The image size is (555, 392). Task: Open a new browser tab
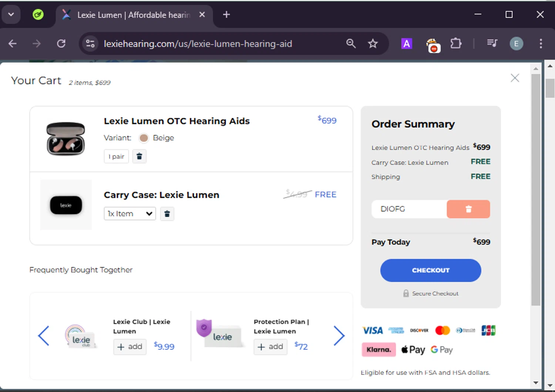click(x=226, y=15)
